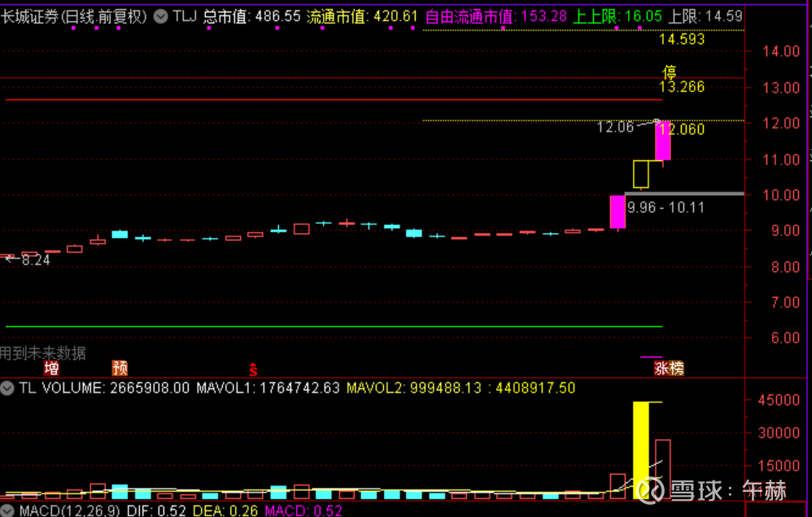The image size is (812, 517).
Task: Click the 14.00 price axis label
Action: click(781, 51)
